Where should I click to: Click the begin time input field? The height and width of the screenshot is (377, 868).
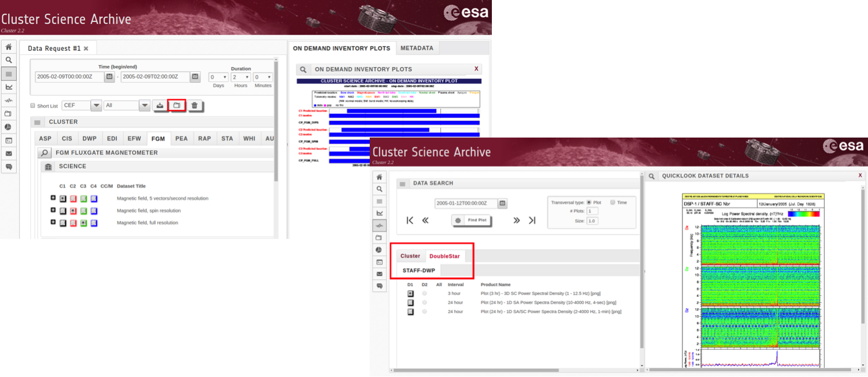coord(69,77)
